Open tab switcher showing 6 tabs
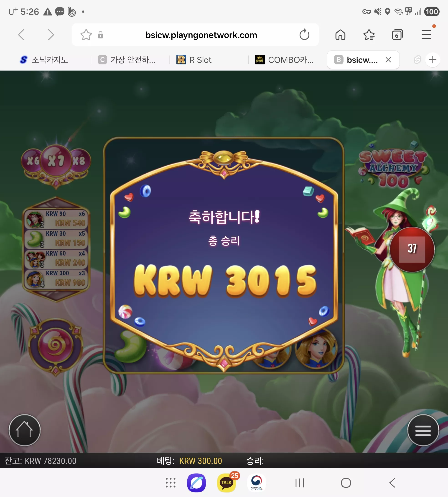This screenshot has width=448, height=497. coord(397,35)
